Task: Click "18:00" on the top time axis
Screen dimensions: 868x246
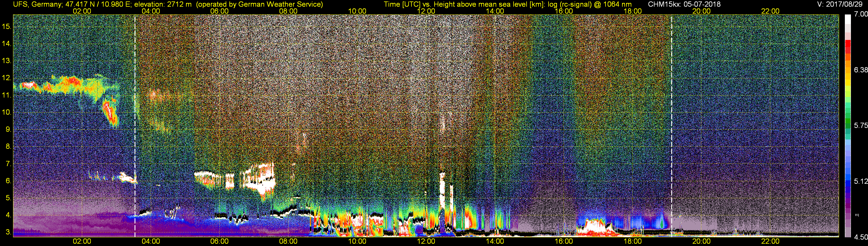Action: coord(633,11)
